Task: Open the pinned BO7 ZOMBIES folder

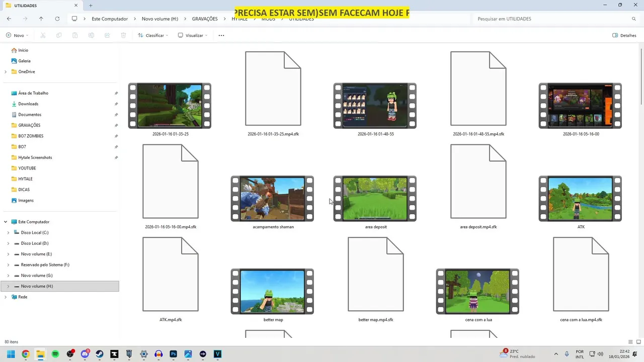Action: click(x=31, y=136)
